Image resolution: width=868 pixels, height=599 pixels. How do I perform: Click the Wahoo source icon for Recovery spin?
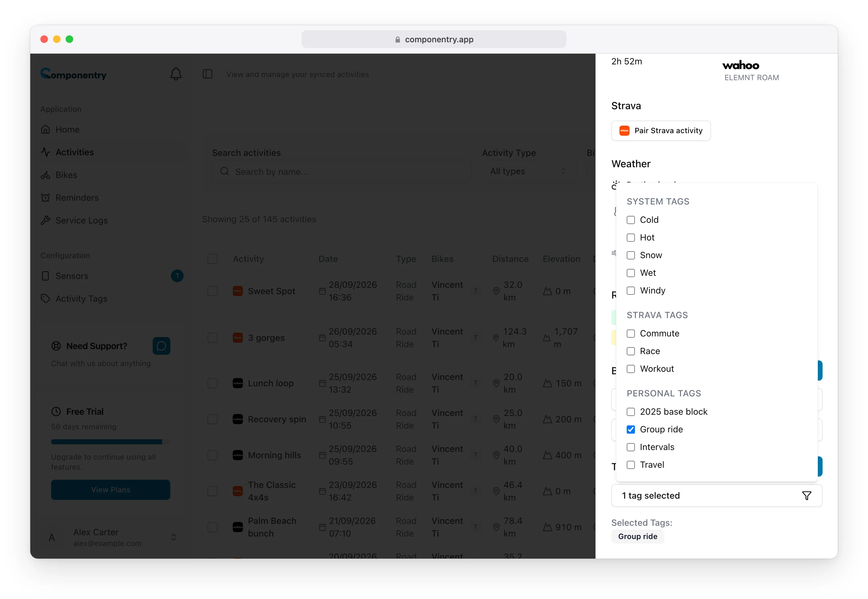tap(238, 419)
